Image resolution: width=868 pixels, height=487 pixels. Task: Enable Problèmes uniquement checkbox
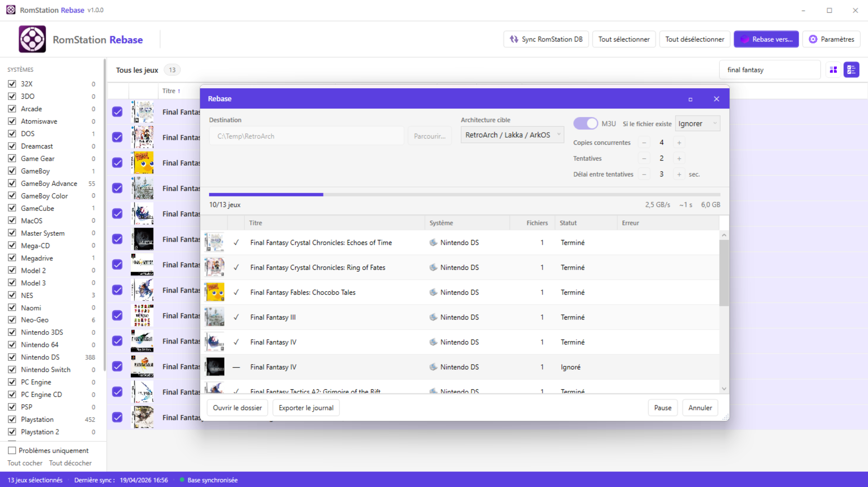click(12, 450)
